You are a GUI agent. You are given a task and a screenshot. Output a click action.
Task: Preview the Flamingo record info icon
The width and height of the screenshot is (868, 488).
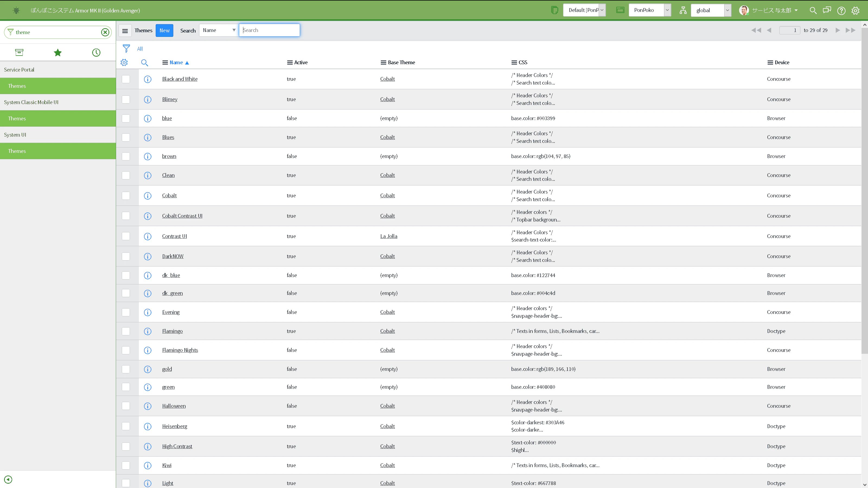[x=148, y=331]
